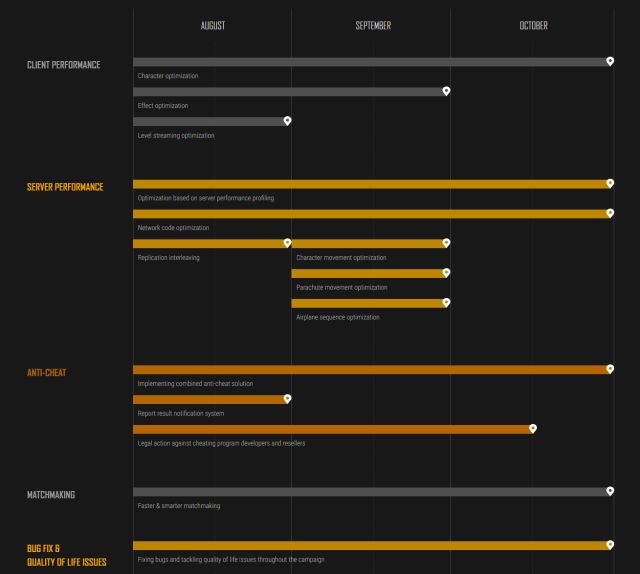640x574 pixels.
Task: Click the Character movement optimization end pin
Action: (446, 243)
